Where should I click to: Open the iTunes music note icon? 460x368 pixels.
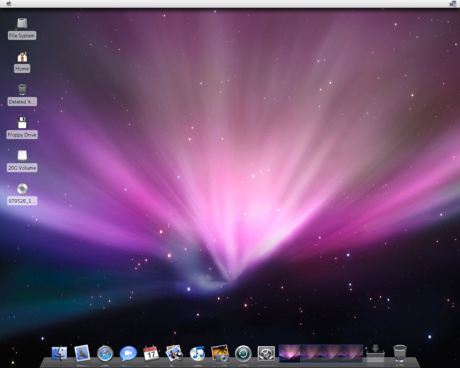197,353
